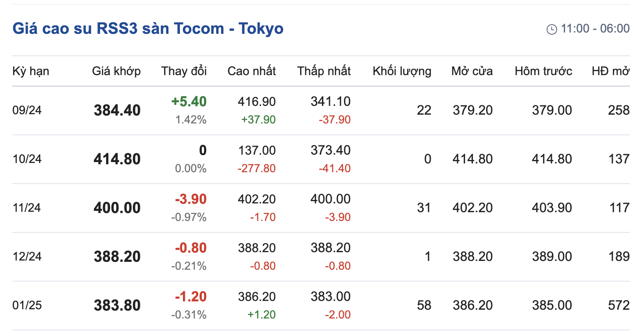
Task: Select the Thấp nhất column header
Action: pos(324,71)
